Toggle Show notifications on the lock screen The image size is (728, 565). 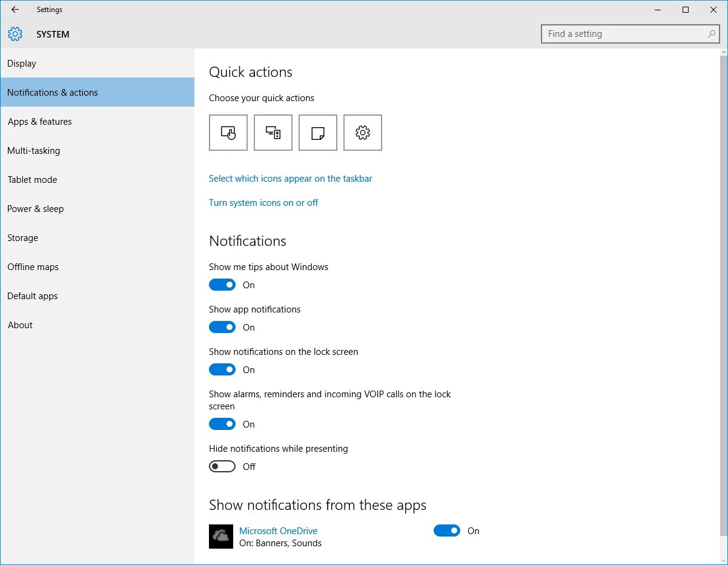coord(222,369)
